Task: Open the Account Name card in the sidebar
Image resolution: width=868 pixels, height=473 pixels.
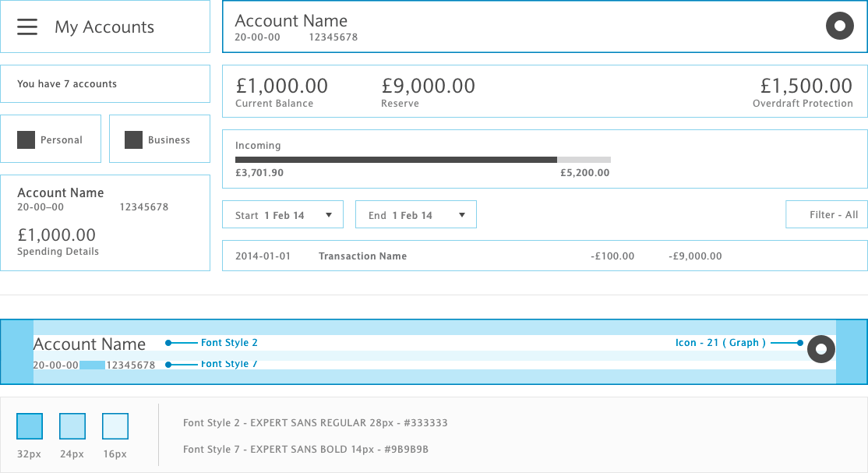Action: point(105,223)
